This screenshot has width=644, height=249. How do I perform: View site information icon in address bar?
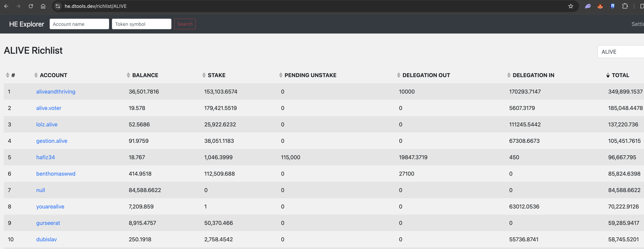point(58,6)
